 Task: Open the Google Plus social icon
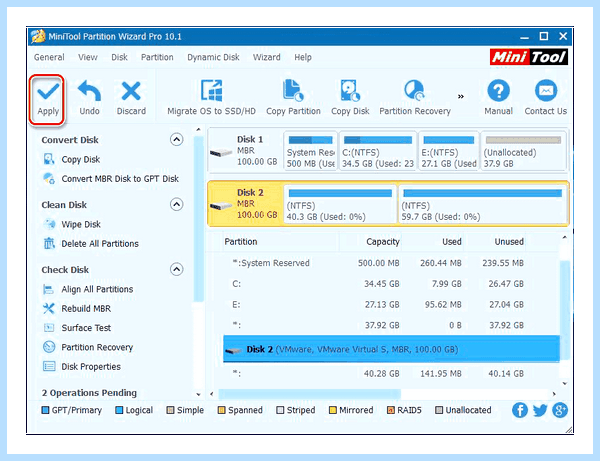click(560, 410)
